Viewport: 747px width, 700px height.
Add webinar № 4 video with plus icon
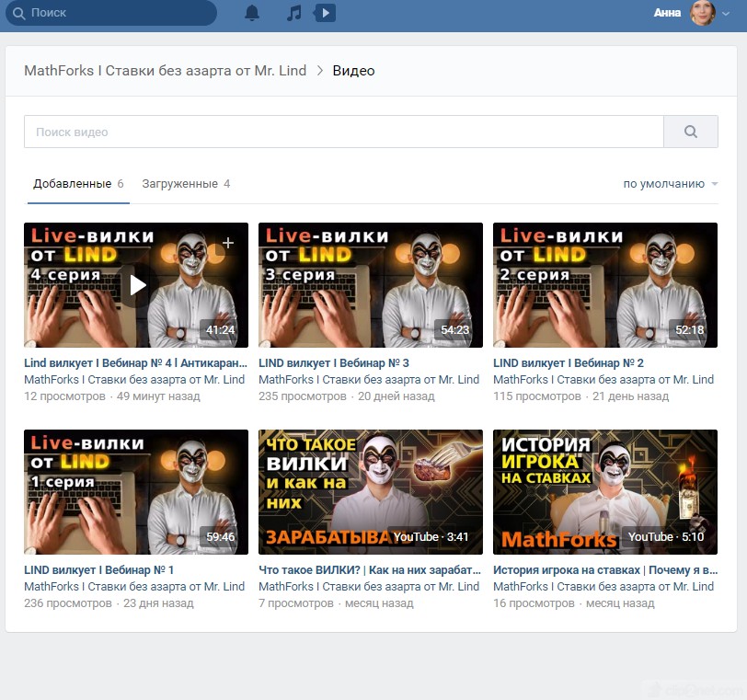228,243
